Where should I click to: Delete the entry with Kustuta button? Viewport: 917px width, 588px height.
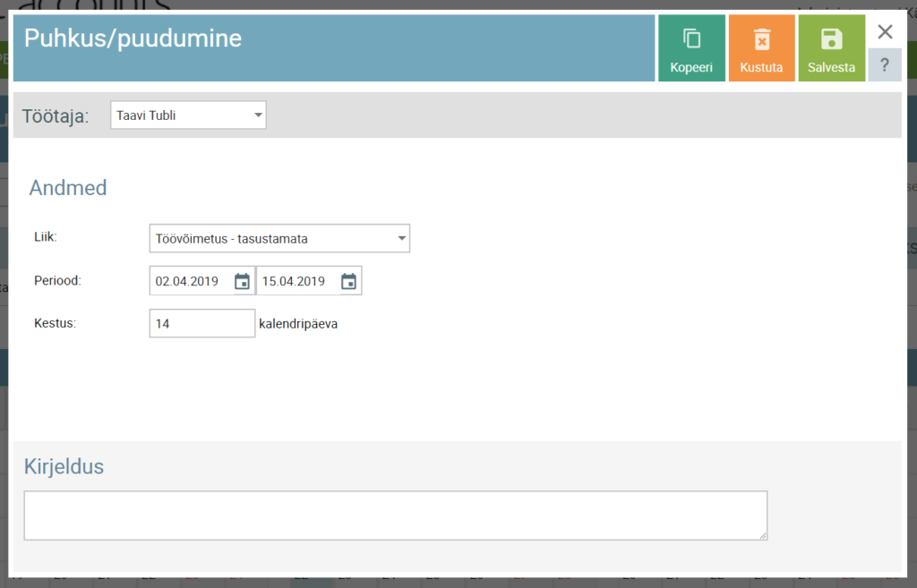761,48
